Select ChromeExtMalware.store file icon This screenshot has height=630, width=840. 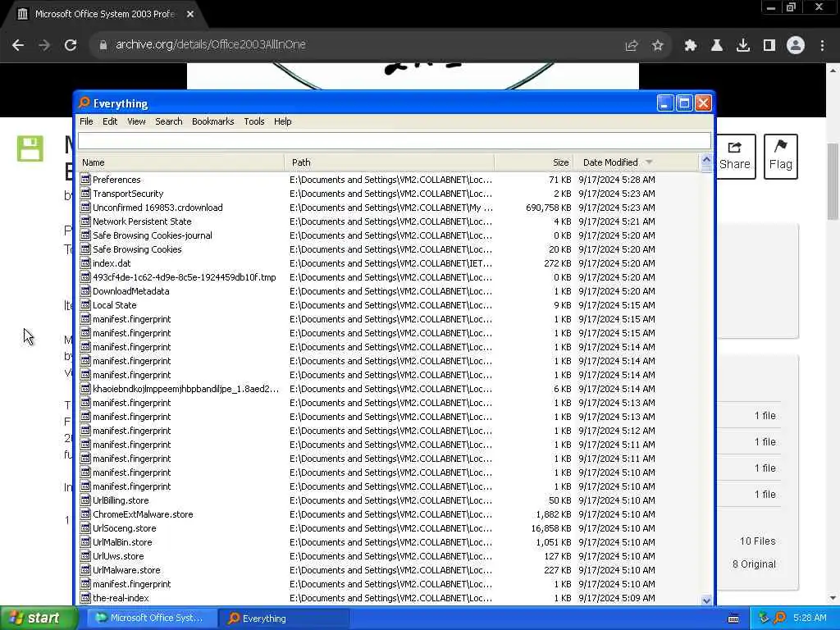tap(85, 514)
